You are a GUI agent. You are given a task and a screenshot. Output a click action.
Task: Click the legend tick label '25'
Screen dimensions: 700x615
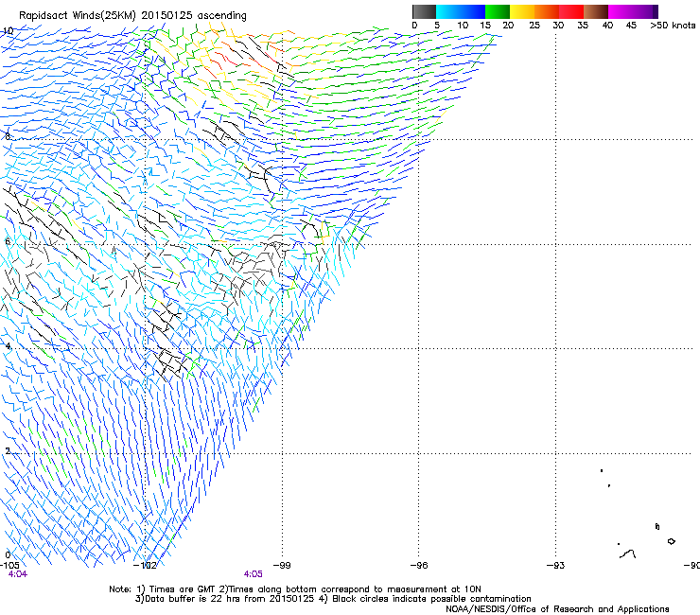pos(534,26)
